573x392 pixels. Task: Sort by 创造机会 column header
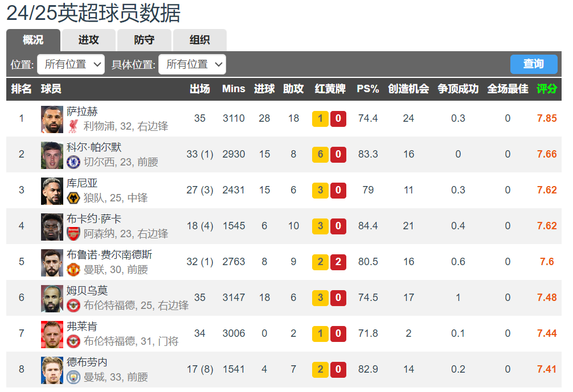408,89
